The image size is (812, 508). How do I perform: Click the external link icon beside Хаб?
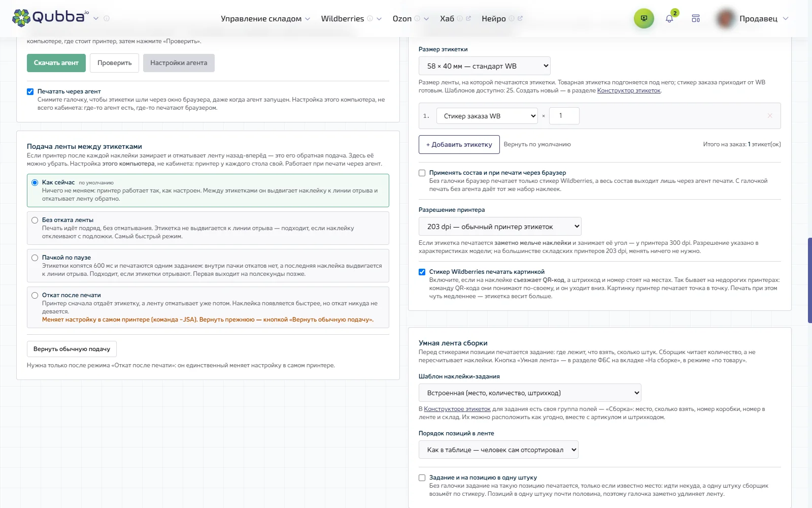[468, 18]
